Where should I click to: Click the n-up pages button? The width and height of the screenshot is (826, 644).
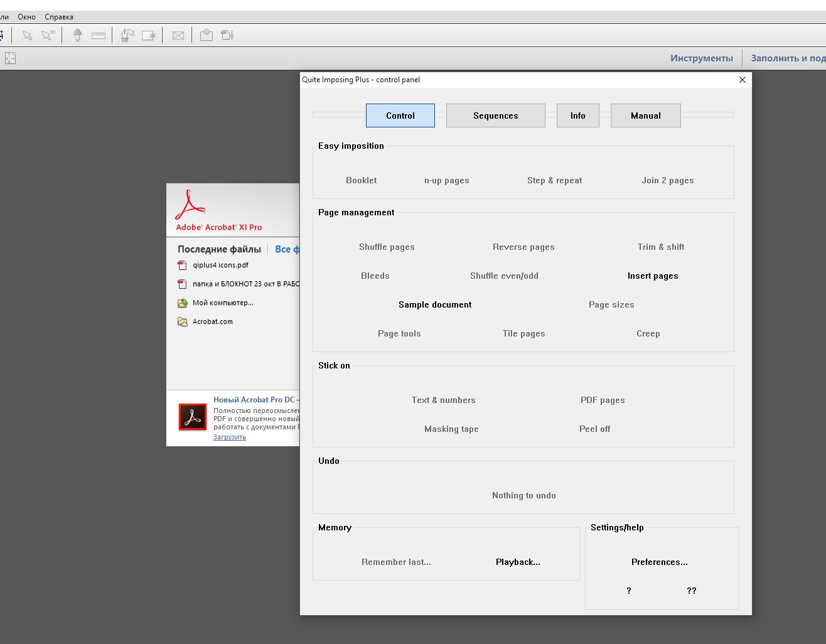click(x=447, y=180)
